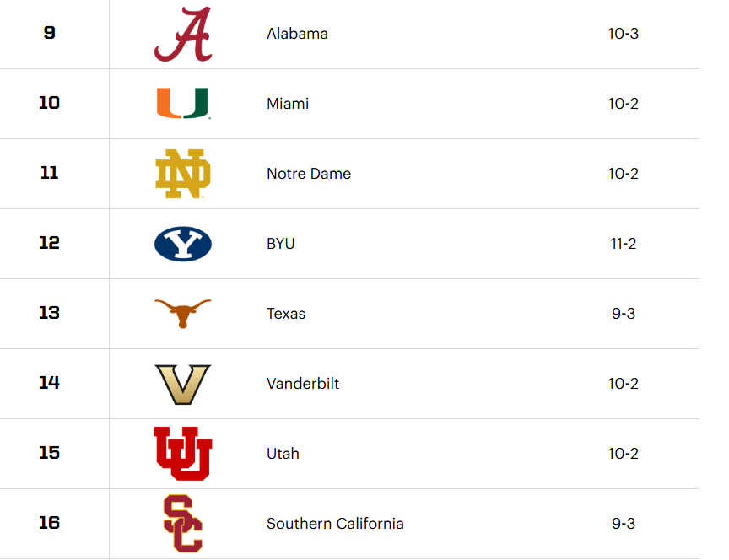This screenshot has width=729, height=560.
Task: Click the Southern California SC logo
Action: point(182,523)
